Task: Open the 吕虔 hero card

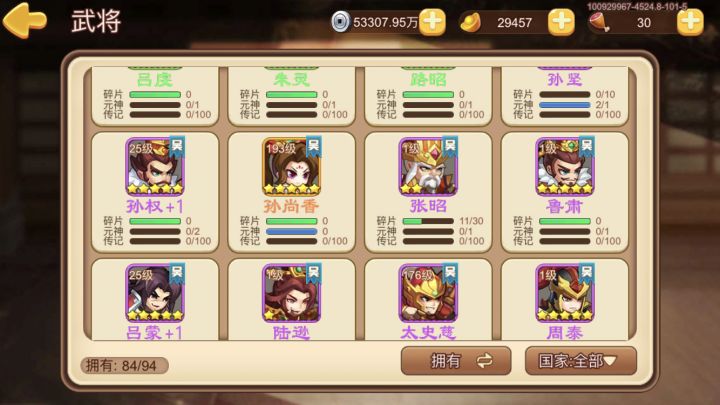Action: [x=155, y=96]
